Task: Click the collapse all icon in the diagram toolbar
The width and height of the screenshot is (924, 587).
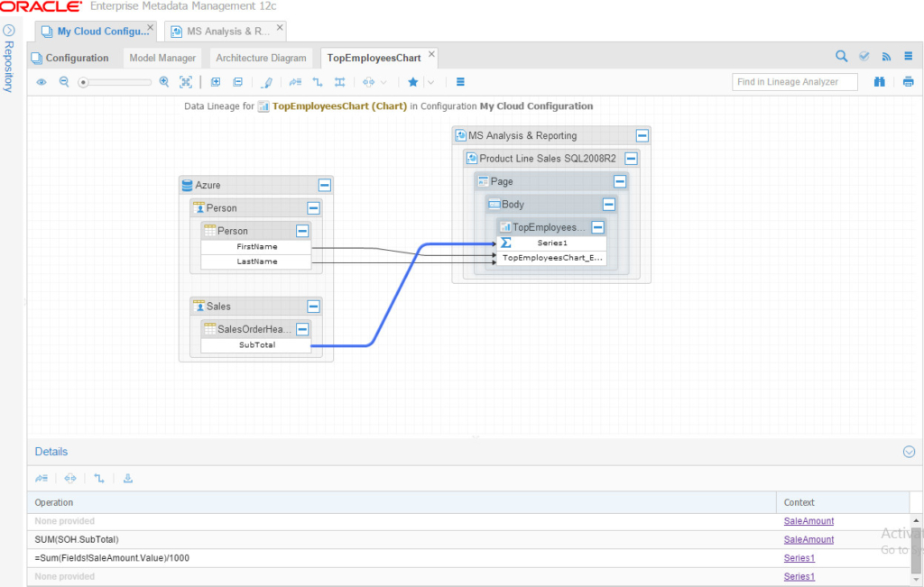Action: click(237, 82)
